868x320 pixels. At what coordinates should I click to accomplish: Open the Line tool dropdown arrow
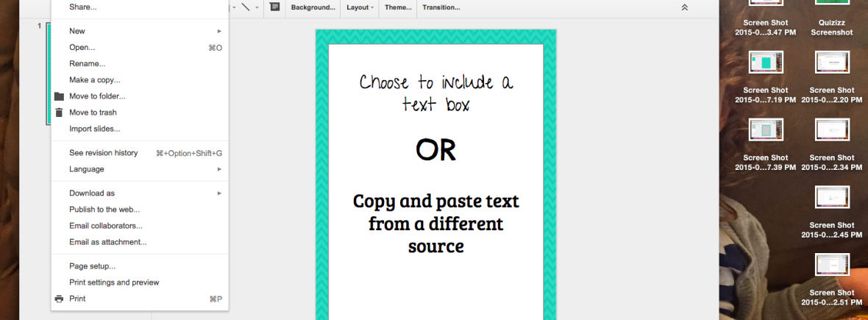coord(257,8)
